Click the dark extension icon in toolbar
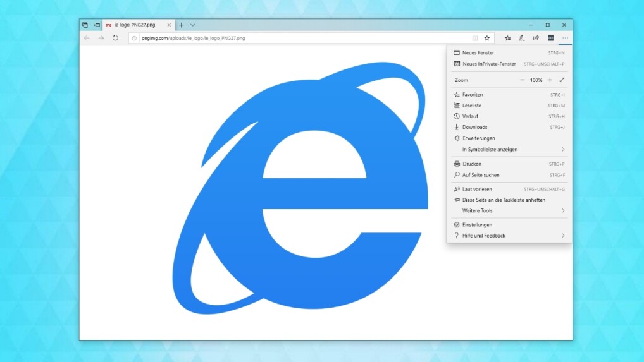 click(x=551, y=38)
